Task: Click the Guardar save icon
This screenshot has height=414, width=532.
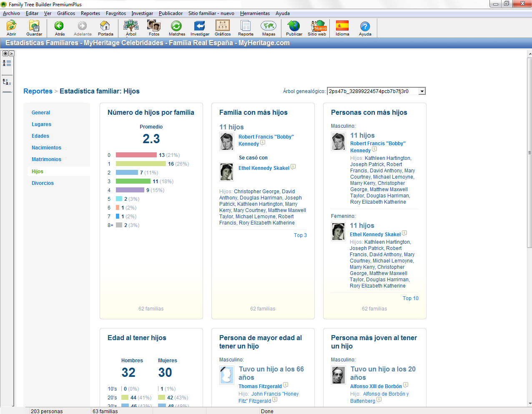Action: point(34,28)
